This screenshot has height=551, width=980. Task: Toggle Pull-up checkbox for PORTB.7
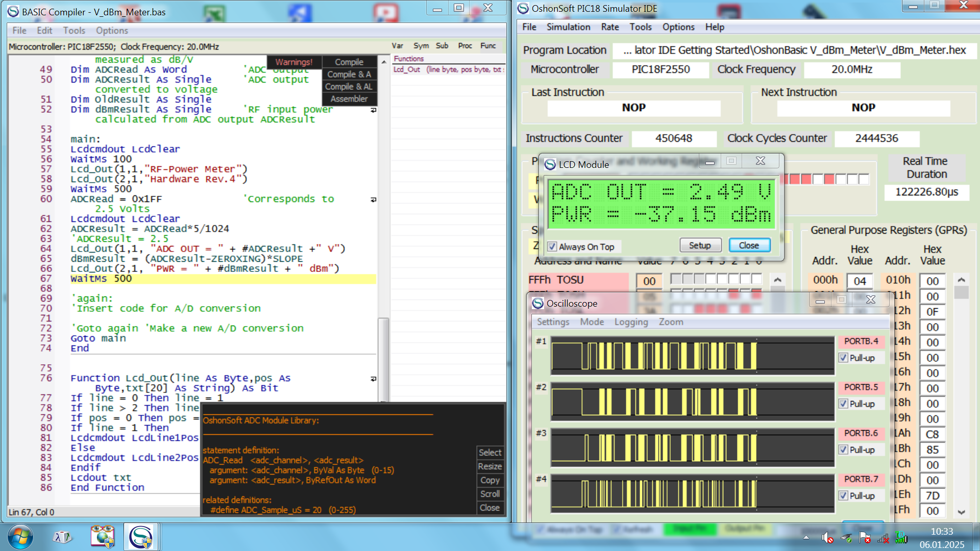[x=843, y=496]
